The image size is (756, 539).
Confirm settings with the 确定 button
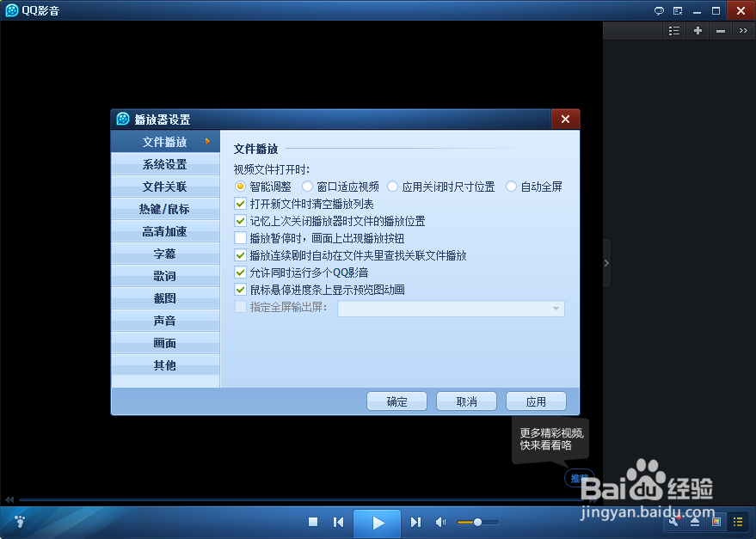pyautogui.click(x=396, y=401)
